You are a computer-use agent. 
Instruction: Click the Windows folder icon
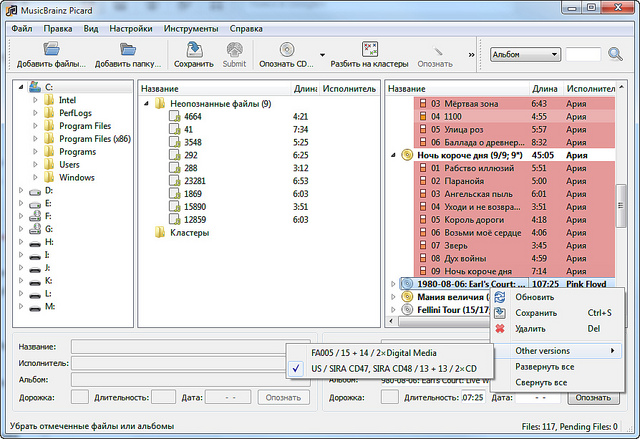pyautogui.click(x=49, y=177)
